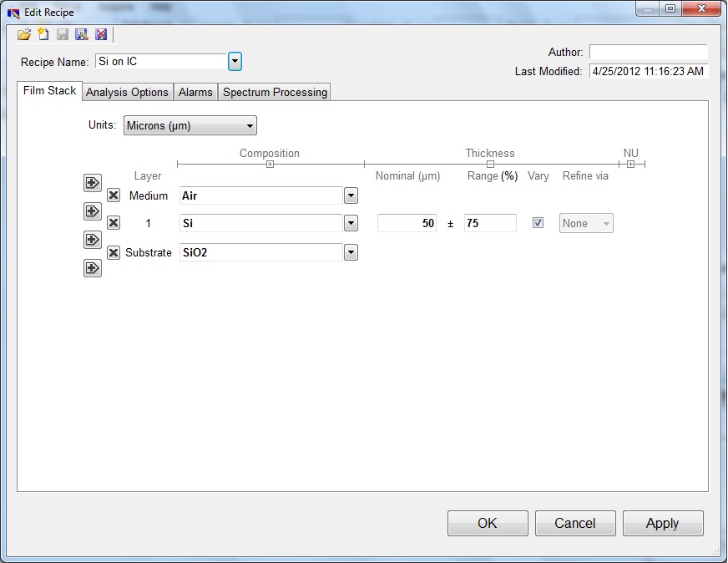728x563 pixels.
Task: Click the Range percent field 75
Action: pyautogui.click(x=490, y=223)
